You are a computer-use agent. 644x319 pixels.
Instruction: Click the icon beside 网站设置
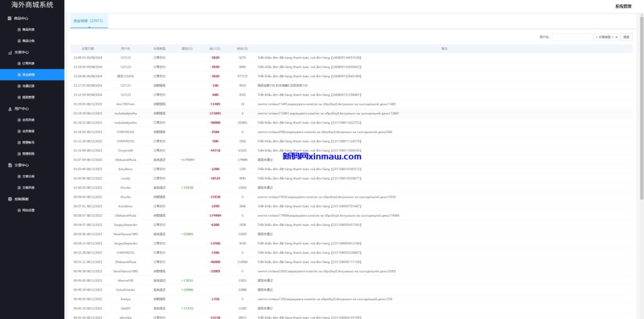point(19,210)
